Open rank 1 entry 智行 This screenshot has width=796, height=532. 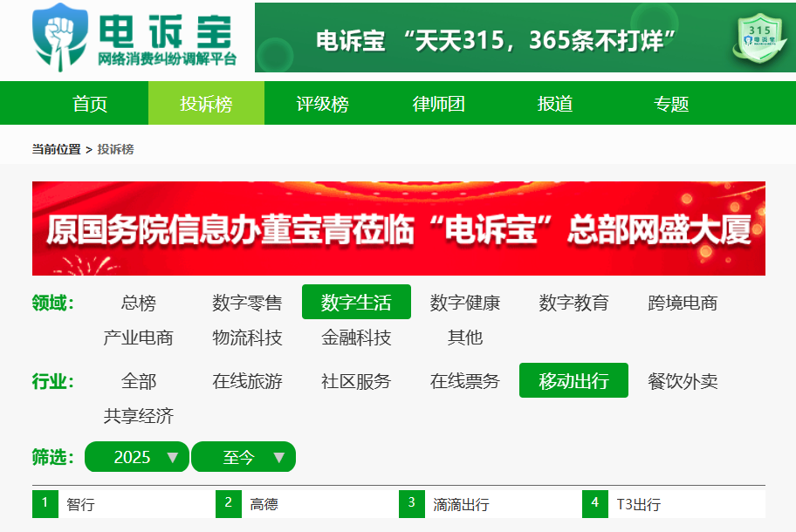point(80,504)
